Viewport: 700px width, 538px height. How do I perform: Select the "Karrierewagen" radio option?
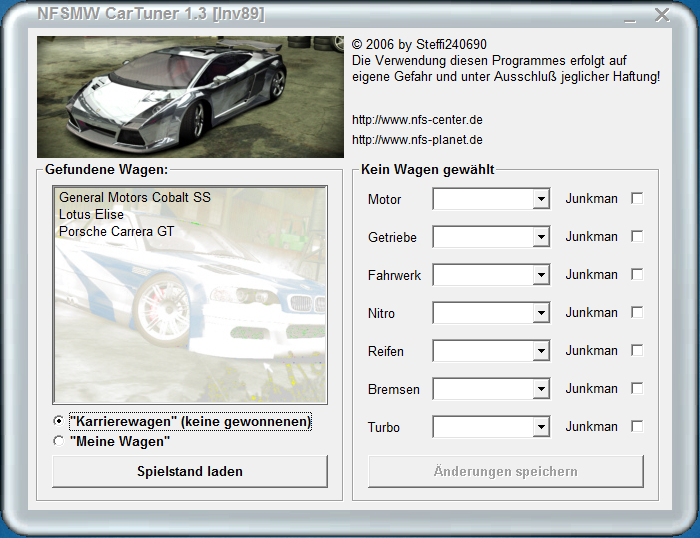click(x=59, y=422)
